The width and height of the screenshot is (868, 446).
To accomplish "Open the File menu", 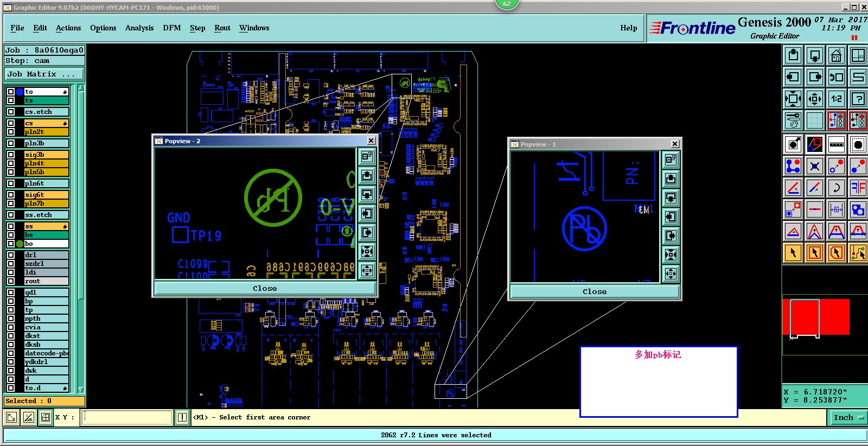I will click(17, 28).
